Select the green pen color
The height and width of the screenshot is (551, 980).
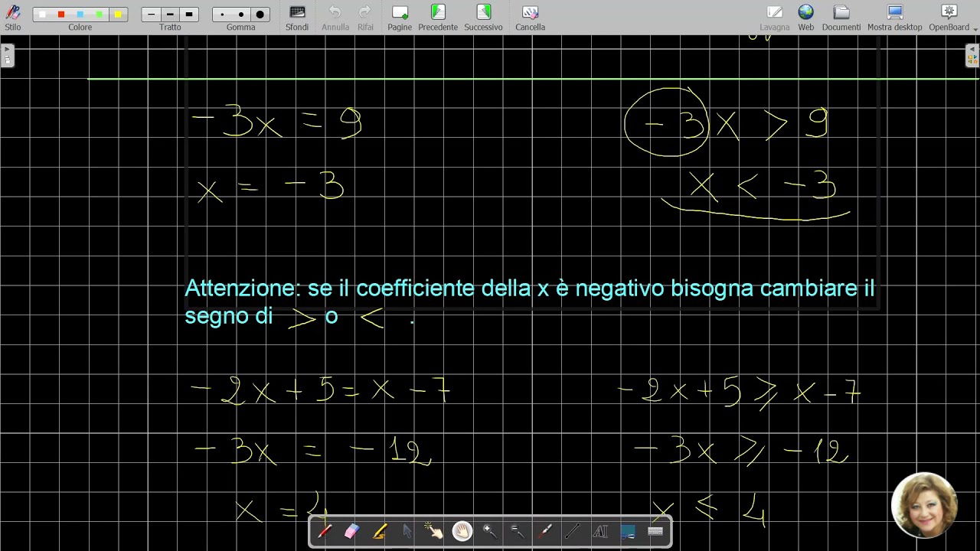pos(99,15)
